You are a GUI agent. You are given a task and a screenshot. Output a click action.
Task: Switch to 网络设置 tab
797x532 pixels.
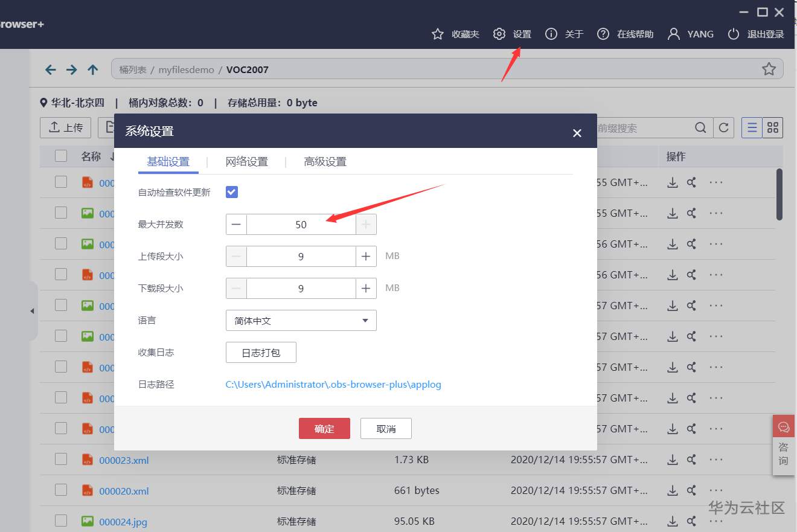tap(247, 162)
